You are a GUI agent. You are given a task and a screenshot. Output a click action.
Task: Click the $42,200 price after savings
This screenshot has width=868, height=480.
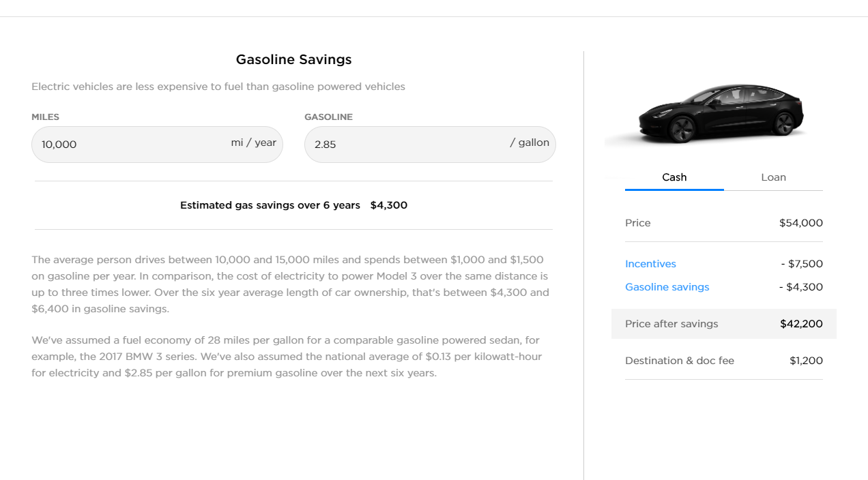click(801, 324)
